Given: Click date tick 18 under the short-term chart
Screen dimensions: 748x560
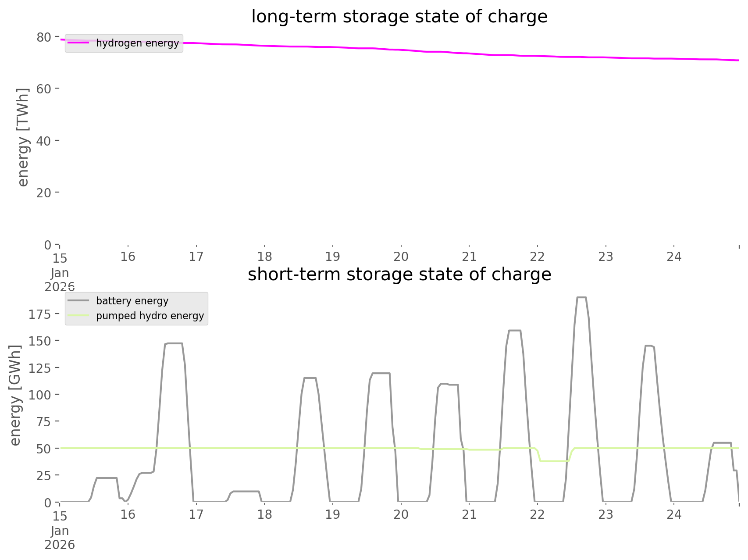Looking at the screenshot, I should click(264, 514).
